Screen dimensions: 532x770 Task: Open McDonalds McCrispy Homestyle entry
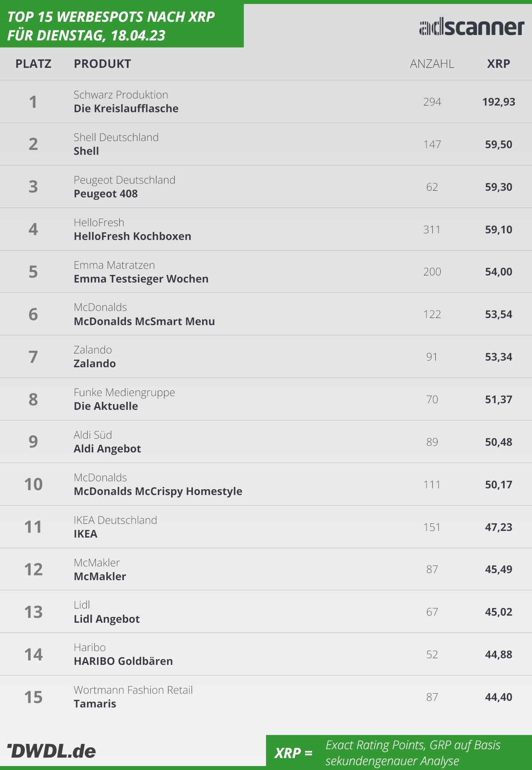click(x=158, y=491)
